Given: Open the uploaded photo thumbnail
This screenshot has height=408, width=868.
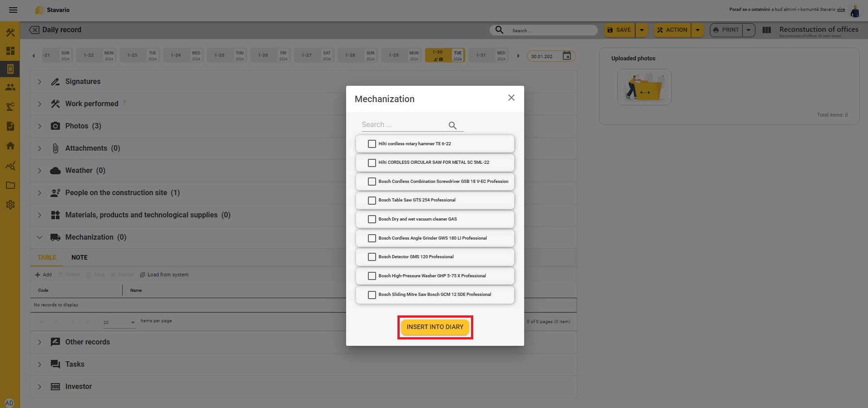Looking at the screenshot, I should 644,87.
